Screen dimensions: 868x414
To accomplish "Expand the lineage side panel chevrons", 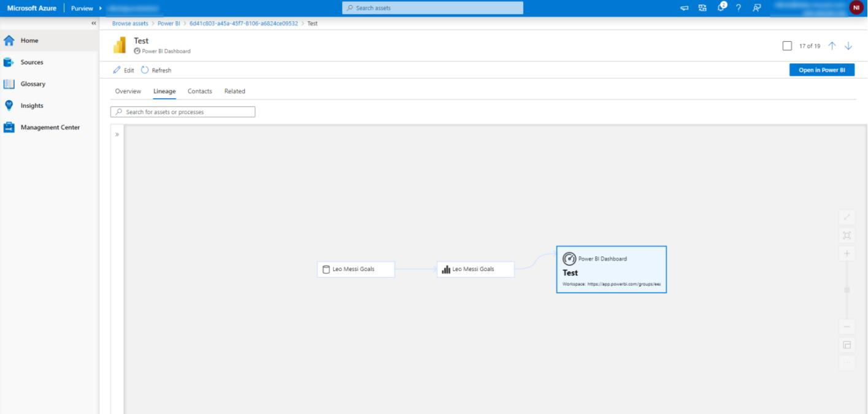I will [117, 134].
